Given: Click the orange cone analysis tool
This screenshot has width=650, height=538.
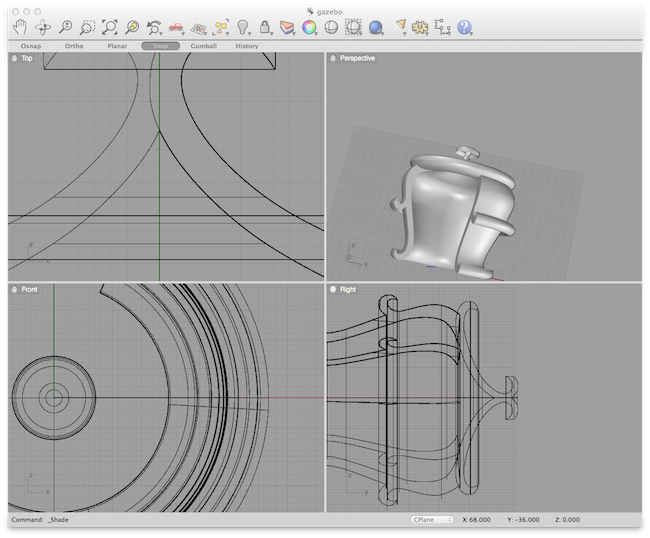Looking at the screenshot, I should [400, 26].
